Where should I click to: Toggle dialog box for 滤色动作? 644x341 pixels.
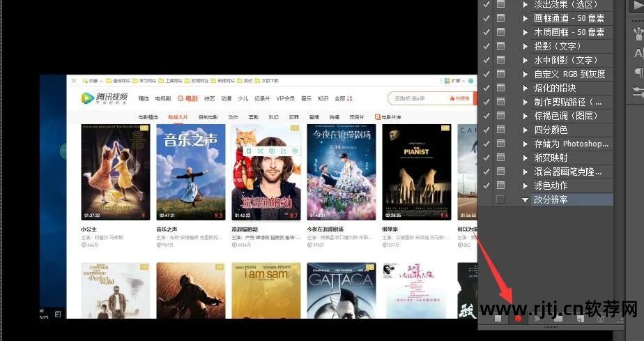click(x=500, y=185)
